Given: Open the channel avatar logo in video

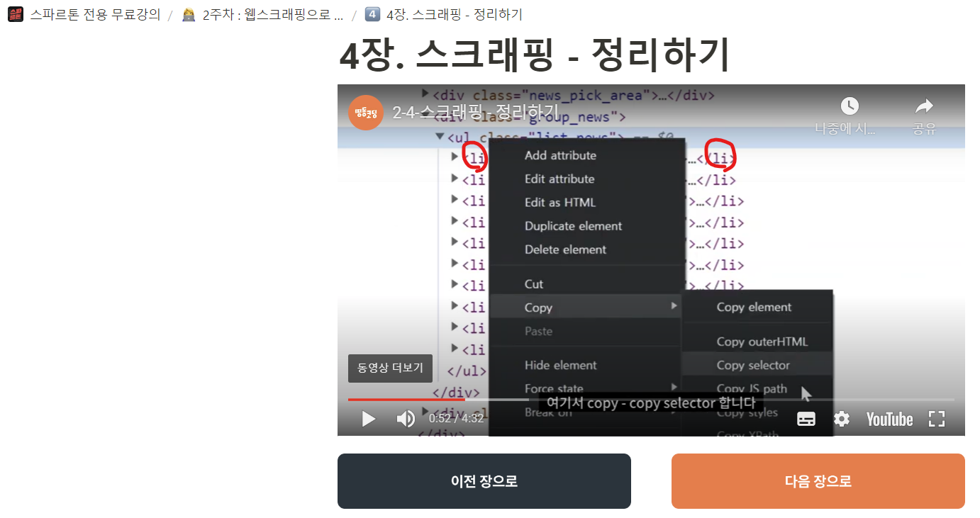Looking at the screenshot, I should 366,113.
